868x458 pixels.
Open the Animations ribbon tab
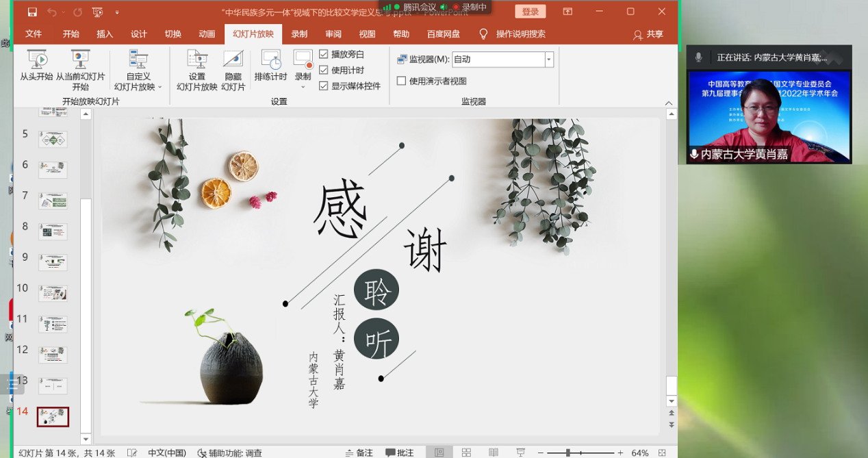click(207, 34)
